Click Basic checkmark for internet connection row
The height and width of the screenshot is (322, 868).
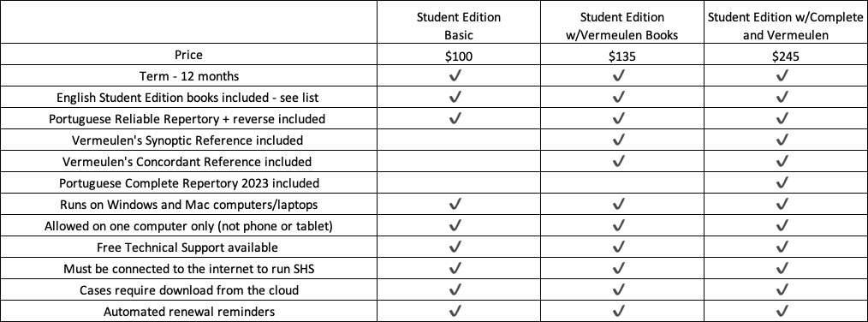(455, 269)
